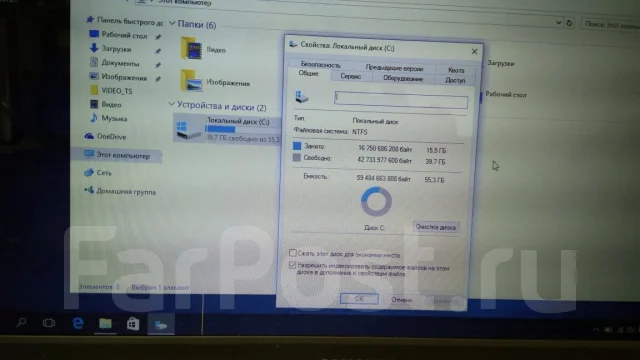Toggle the compress this drive checkbox
640x360 pixels.
293,253
